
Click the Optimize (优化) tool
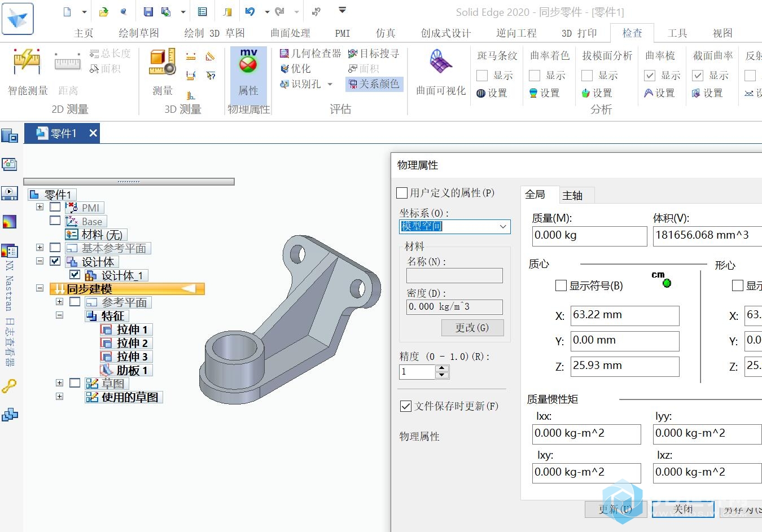point(296,68)
